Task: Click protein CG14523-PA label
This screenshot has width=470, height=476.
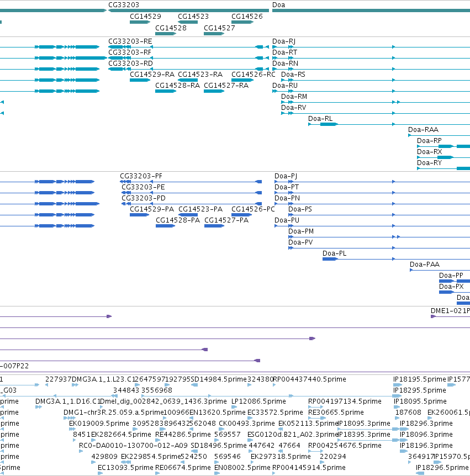Action: [200, 209]
